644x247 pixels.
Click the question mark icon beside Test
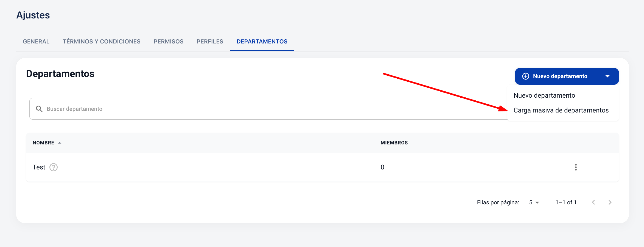(54, 167)
